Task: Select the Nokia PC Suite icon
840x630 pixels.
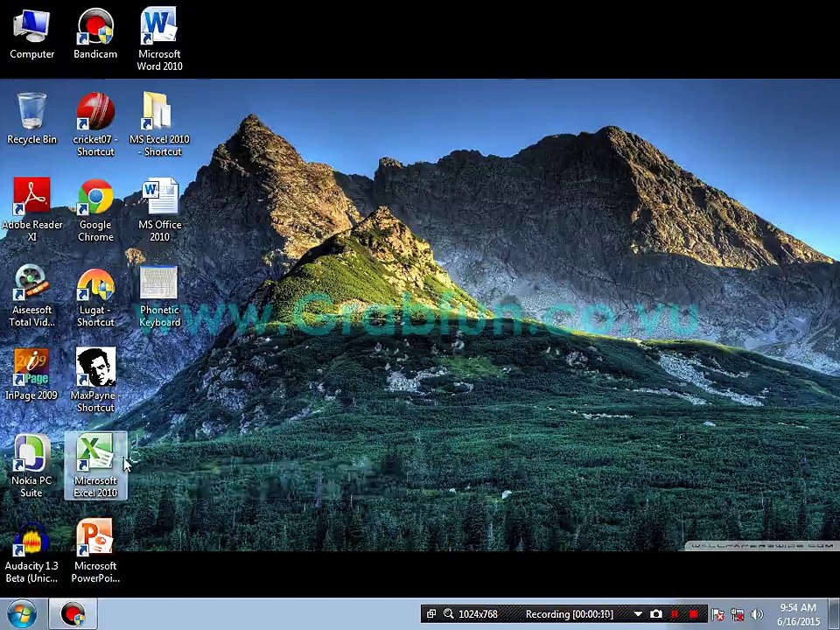Action: point(31,465)
